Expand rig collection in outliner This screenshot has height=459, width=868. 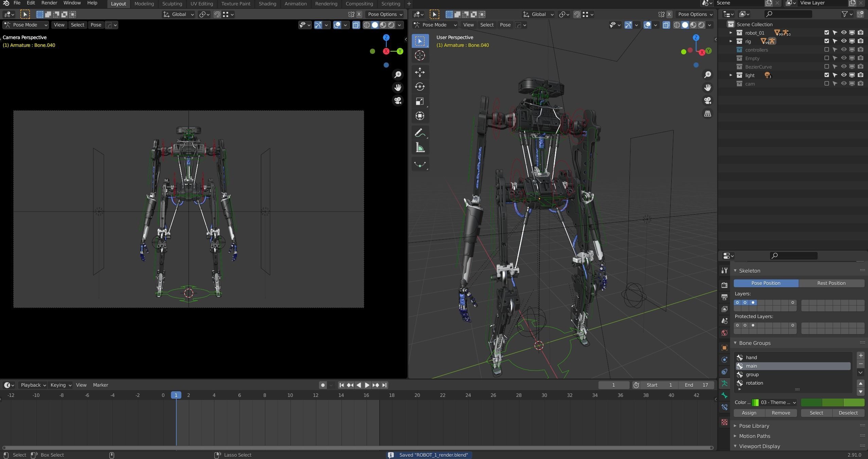click(731, 41)
